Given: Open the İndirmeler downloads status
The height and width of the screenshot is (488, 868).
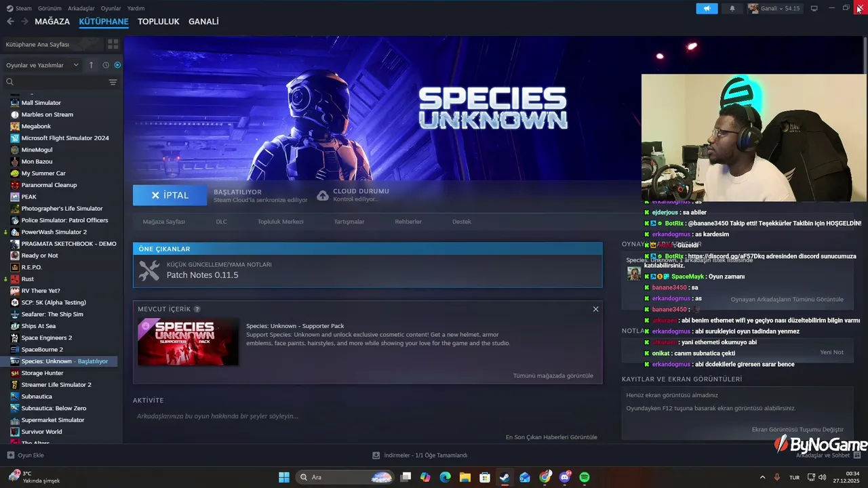Looking at the screenshot, I should pos(420,455).
